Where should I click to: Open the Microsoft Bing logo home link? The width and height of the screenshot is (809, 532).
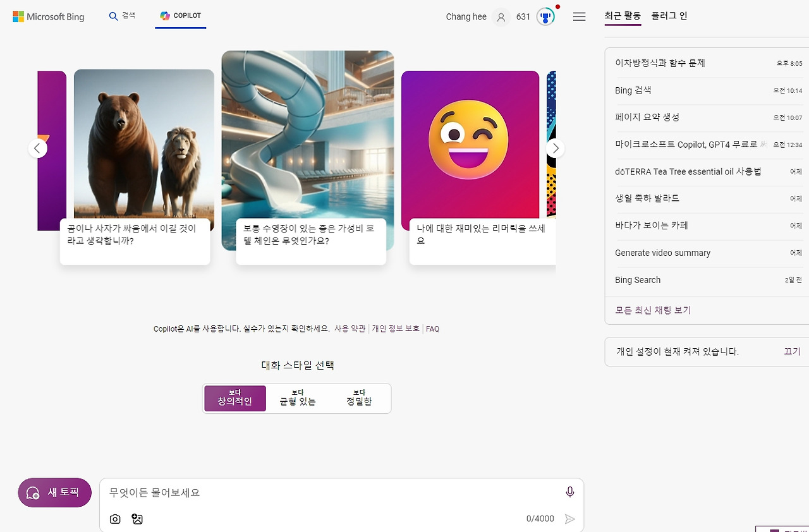[49, 16]
